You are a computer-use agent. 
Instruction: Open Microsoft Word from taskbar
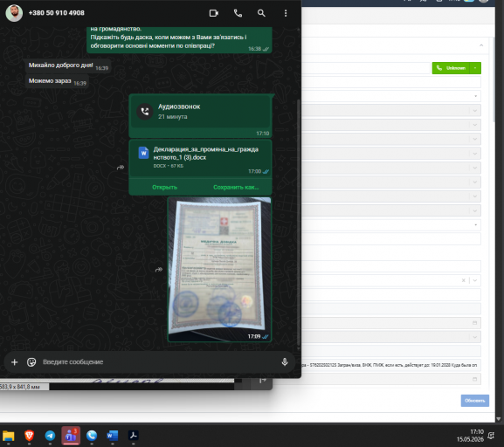click(x=113, y=436)
